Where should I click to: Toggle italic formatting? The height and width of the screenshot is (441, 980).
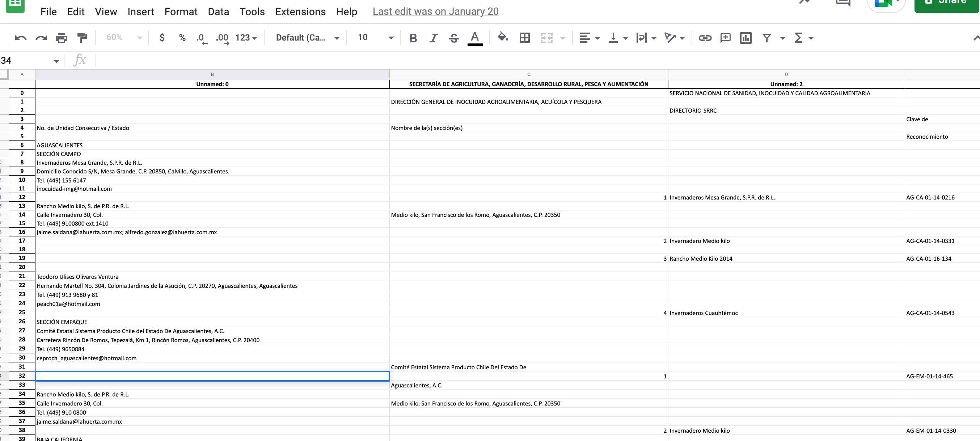coord(433,38)
